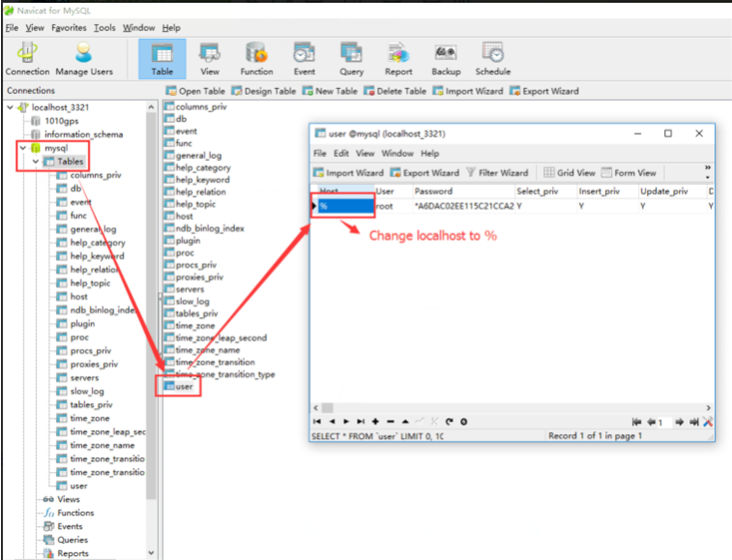This screenshot has width=732, height=560.
Task: Open the Schedule toolbar item
Action: coord(493,59)
